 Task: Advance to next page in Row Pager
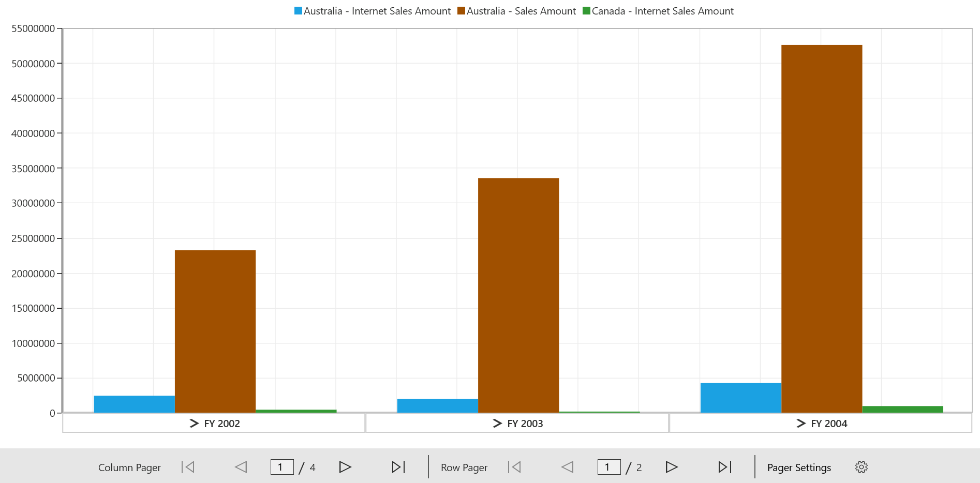(x=672, y=467)
